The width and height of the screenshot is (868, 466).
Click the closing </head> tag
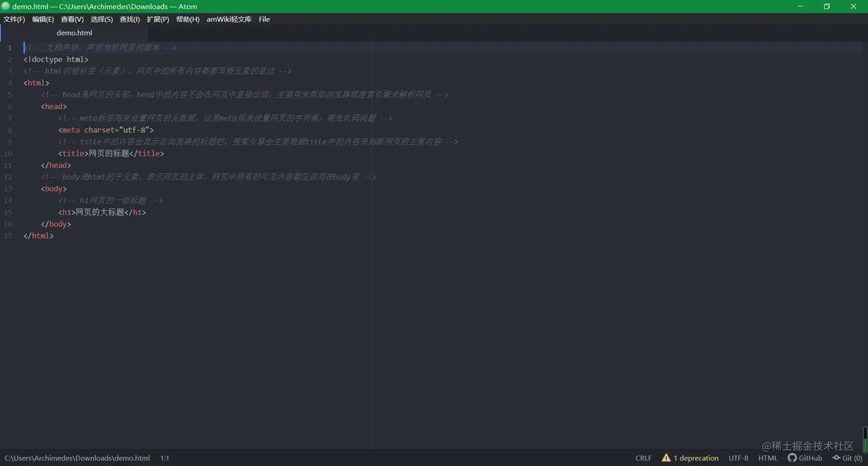click(56, 165)
